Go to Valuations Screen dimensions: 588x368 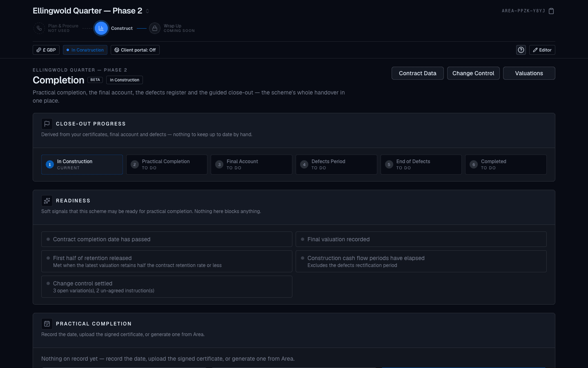pyautogui.click(x=529, y=73)
